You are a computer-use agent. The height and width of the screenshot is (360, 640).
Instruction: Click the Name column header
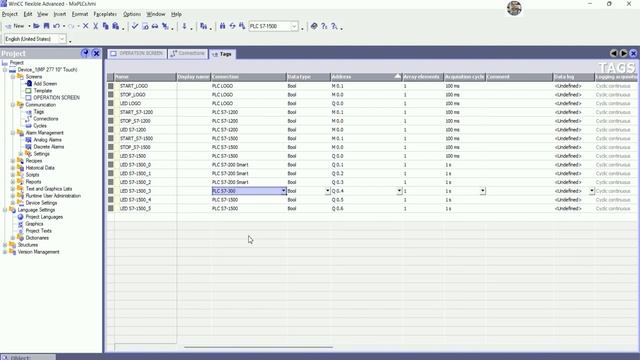(x=145, y=77)
